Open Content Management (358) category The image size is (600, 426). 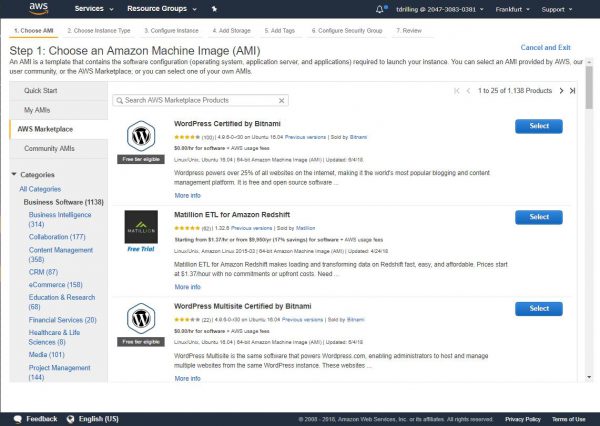click(x=60, y=255)
